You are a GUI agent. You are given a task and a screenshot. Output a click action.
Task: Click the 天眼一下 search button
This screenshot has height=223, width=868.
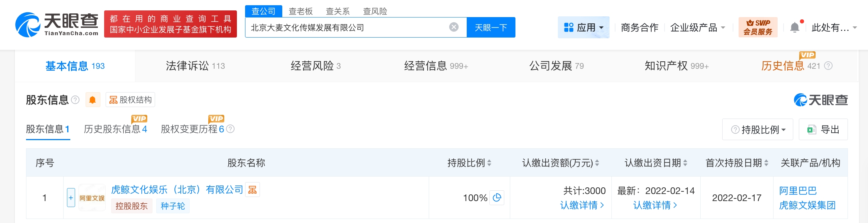coord(491,28)
